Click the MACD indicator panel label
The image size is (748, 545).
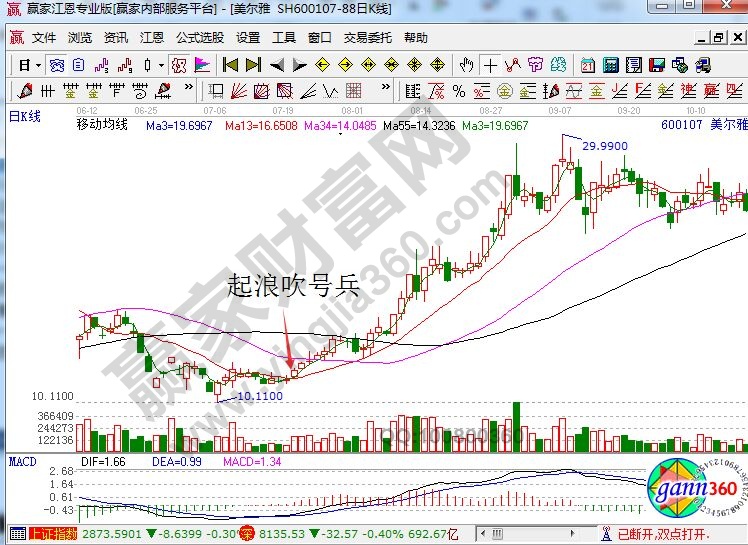click(22, 462)
